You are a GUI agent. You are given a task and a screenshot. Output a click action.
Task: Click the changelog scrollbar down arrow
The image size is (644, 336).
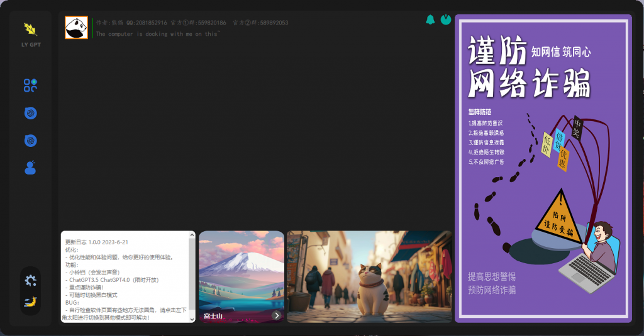pyautogui.click(x=192, y=319)
